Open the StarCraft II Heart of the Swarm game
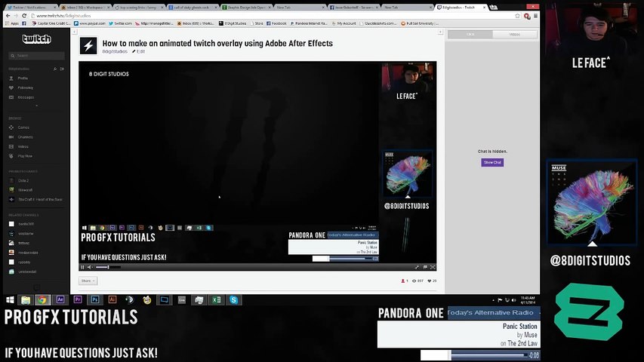The width and height of the screenshot is (644, 362). click(x=36, y=199)
